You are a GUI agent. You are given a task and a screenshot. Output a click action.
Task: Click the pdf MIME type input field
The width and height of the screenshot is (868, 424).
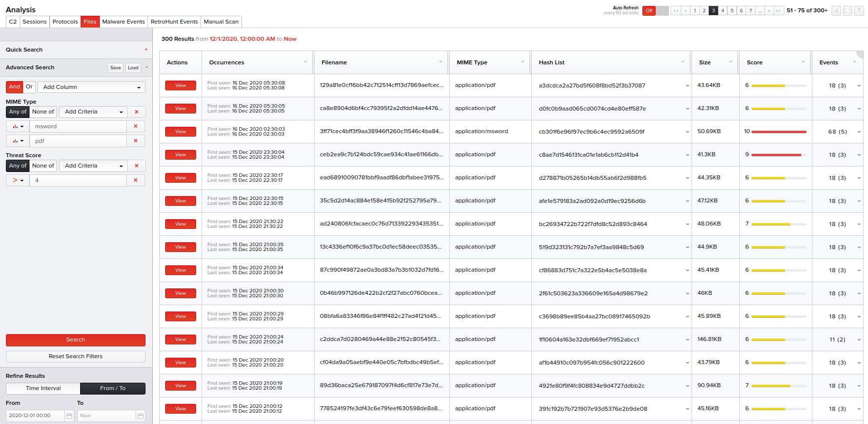click(x=78, y=141)
